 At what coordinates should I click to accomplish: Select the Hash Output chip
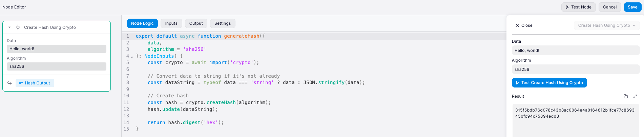[x=35, y=83]
